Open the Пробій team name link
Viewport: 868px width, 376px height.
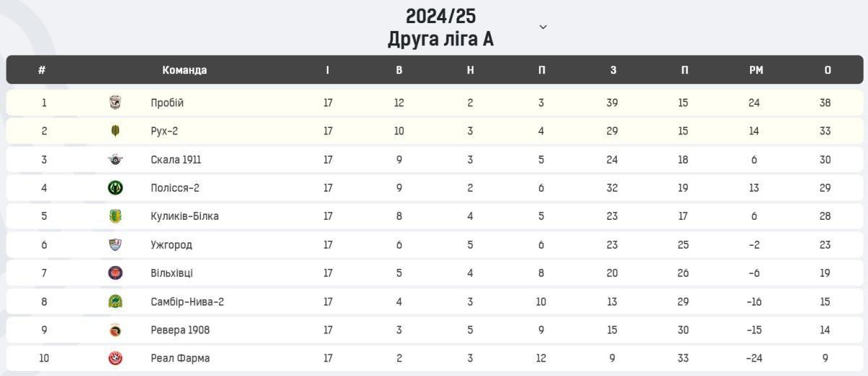click(167, 103)
